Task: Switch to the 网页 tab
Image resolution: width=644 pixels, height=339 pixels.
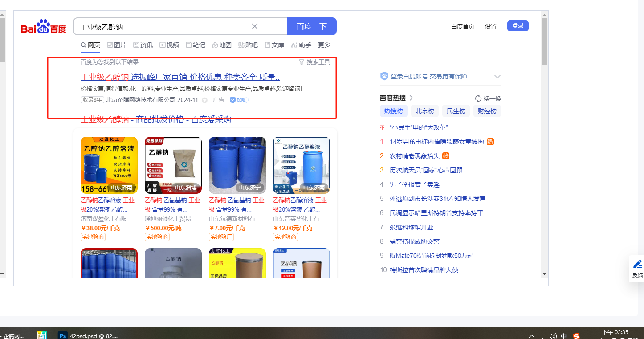Action: (90, 45)
